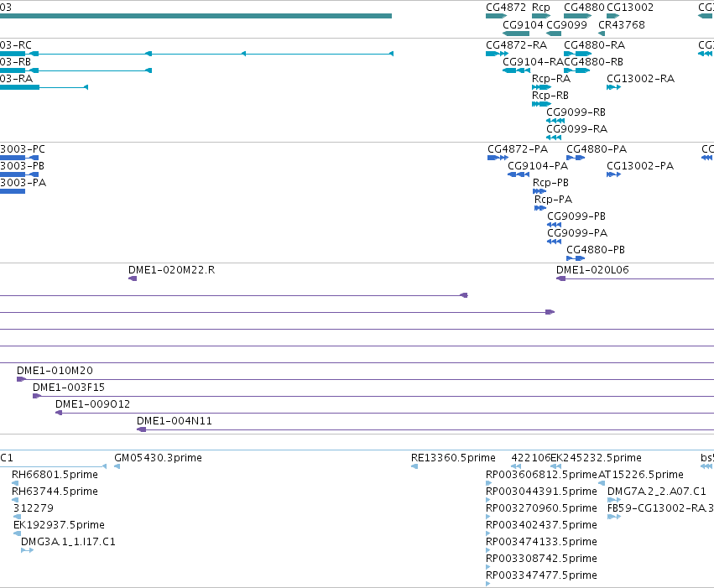Image resolution: width=714 pixels, height=588 pixels.
Task: Select EST RP003474133.5prime
Action: click(488, 551)
